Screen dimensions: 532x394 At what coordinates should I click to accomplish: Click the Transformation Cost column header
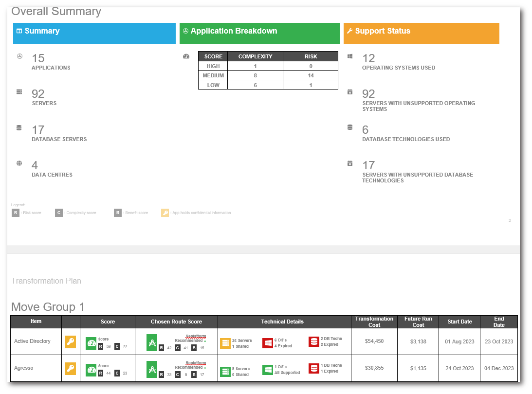tap(374, 322)
